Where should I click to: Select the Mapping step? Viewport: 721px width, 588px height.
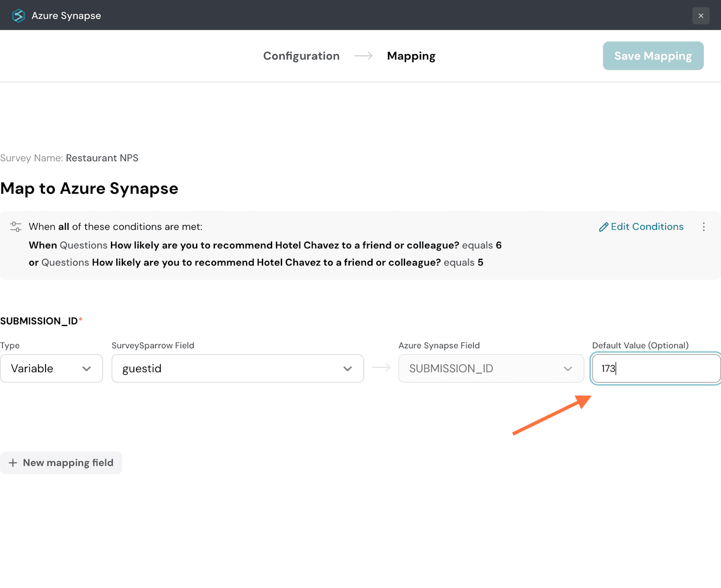coord(411,56)
